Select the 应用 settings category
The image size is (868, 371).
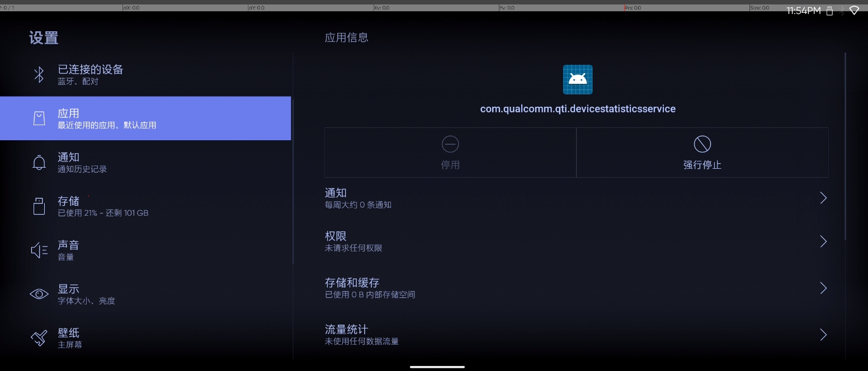145,118
